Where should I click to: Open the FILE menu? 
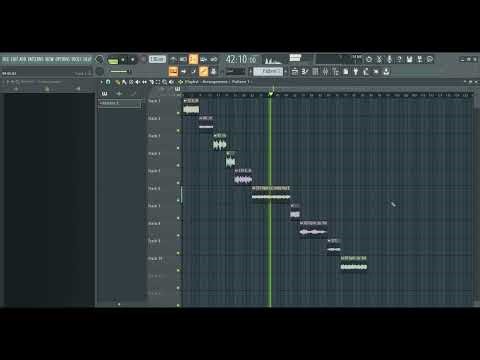(6, 59)
